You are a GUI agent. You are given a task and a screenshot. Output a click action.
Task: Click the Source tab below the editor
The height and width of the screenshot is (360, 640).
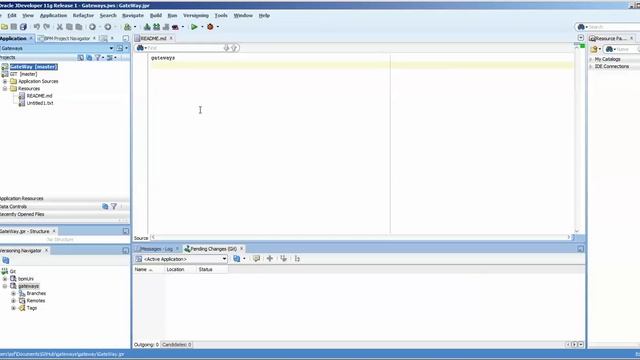point(141,238)
